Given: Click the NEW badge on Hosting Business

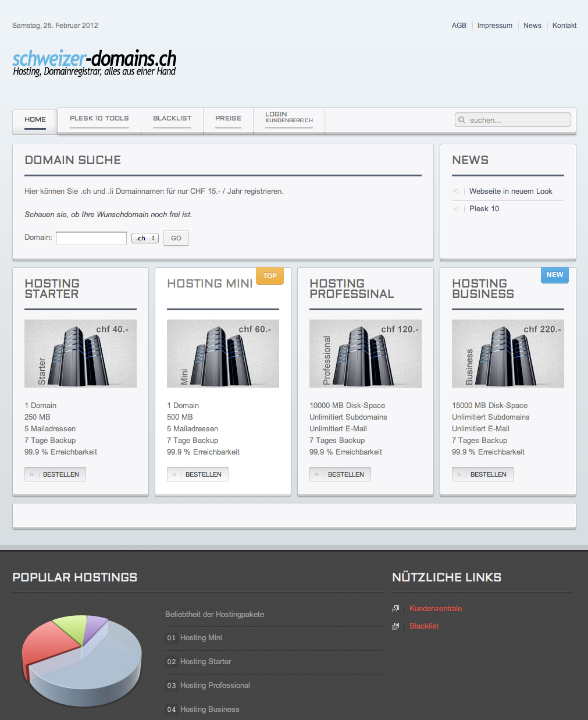Looking at the screenshot, I should point(554,275).
